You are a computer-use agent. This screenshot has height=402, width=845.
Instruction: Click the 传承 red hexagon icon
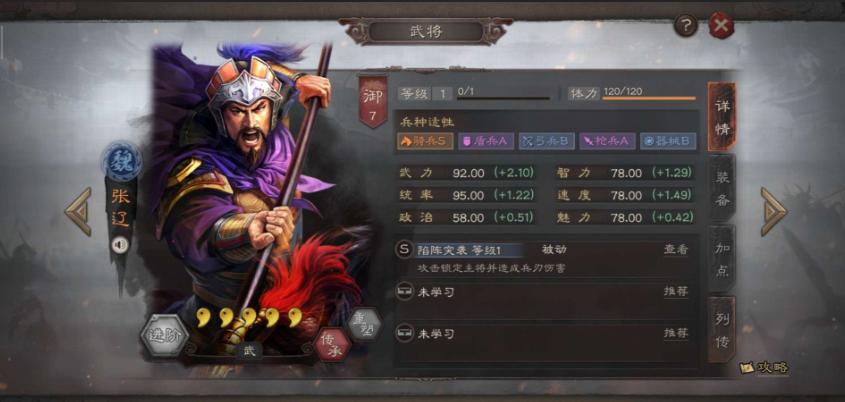pos(331,344)
